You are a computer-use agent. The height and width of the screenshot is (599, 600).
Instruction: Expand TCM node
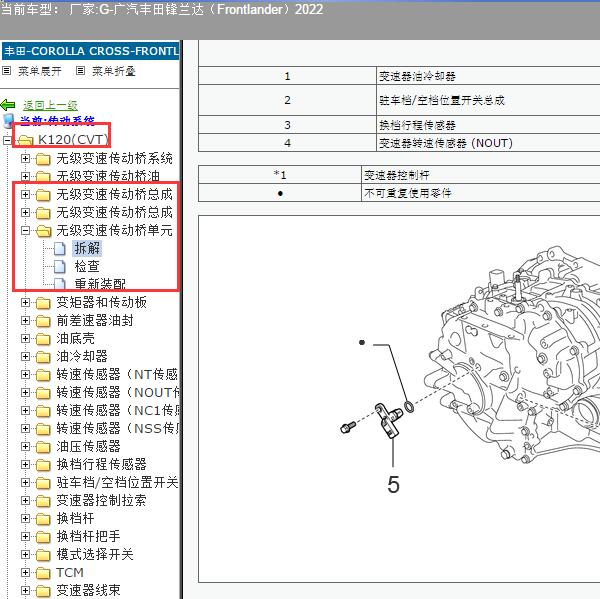(x=25, y=573)
